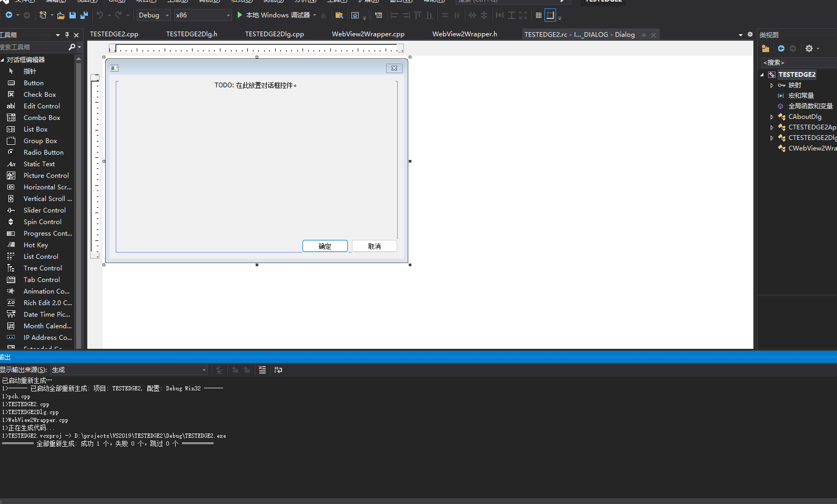Click the class view new folder icon
Screen dimensions: 837x504
click(x=765, y=48)
